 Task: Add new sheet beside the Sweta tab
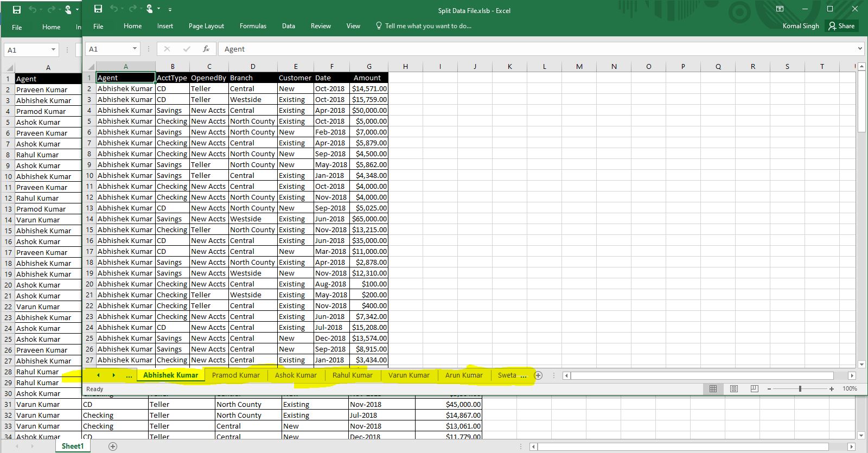tap(538, 375)
